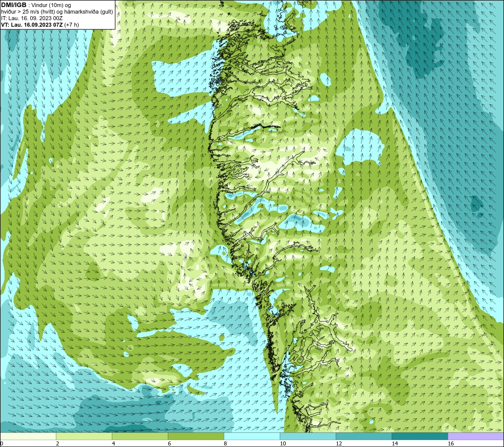Click the 8–10 m/s light cyan swatch
Viewport: 504px width, 447px height.
251,436
